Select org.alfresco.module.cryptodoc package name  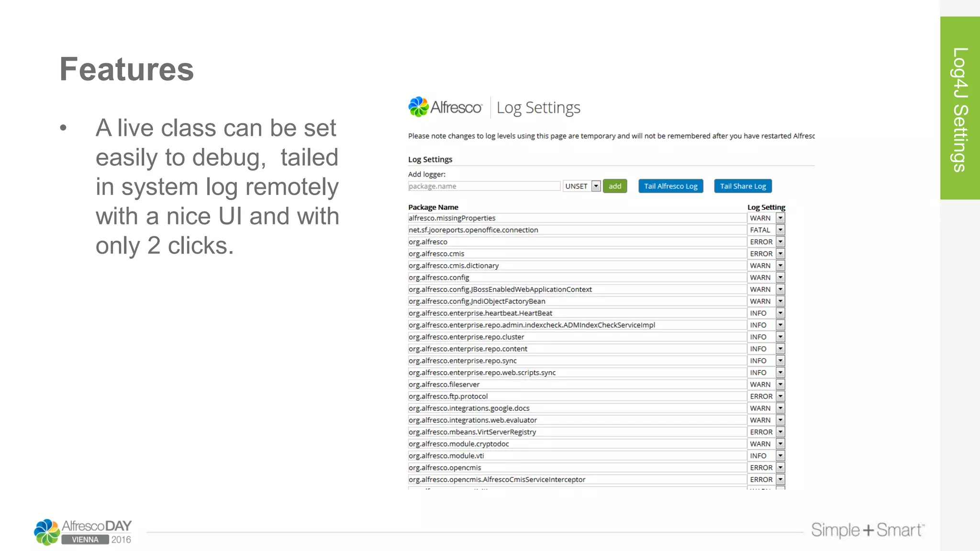click(577, 444)
